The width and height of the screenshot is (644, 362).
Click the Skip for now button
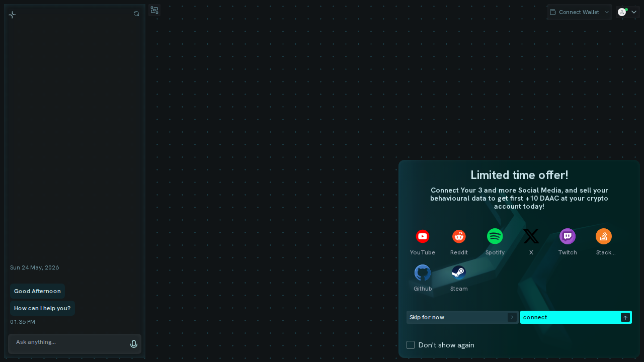(x=462, y=317)
